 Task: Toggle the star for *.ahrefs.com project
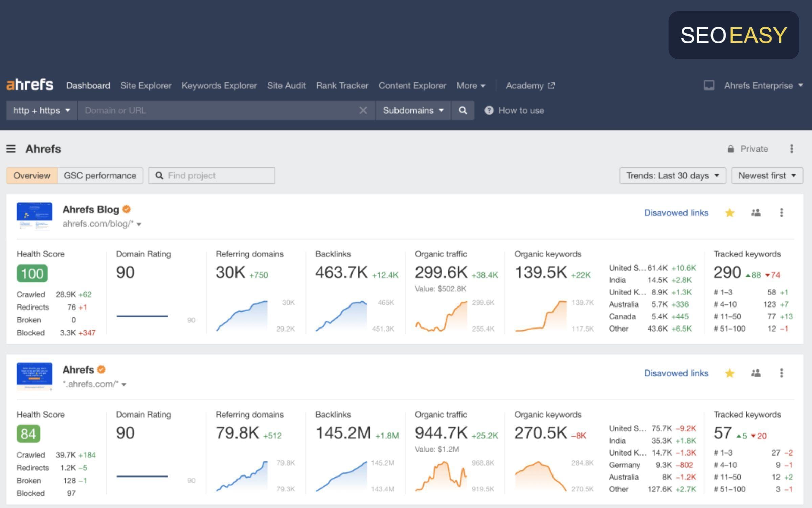point(730,373)
